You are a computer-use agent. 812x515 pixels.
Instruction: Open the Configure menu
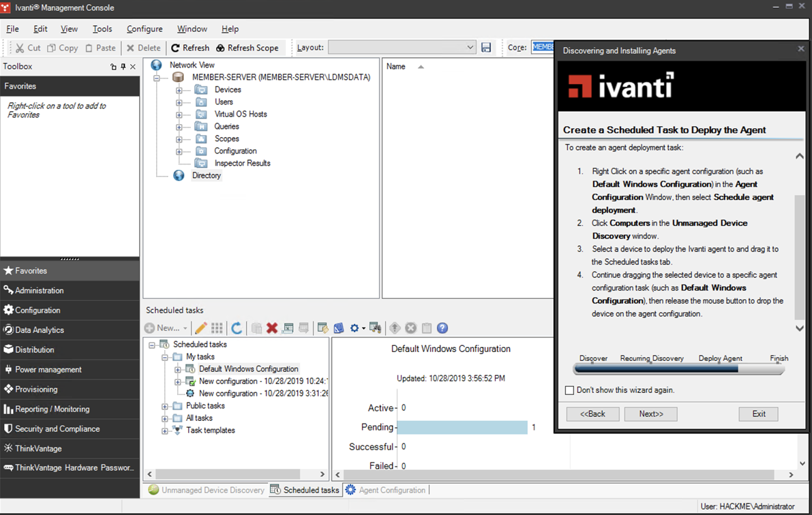[x=145, y=29]
